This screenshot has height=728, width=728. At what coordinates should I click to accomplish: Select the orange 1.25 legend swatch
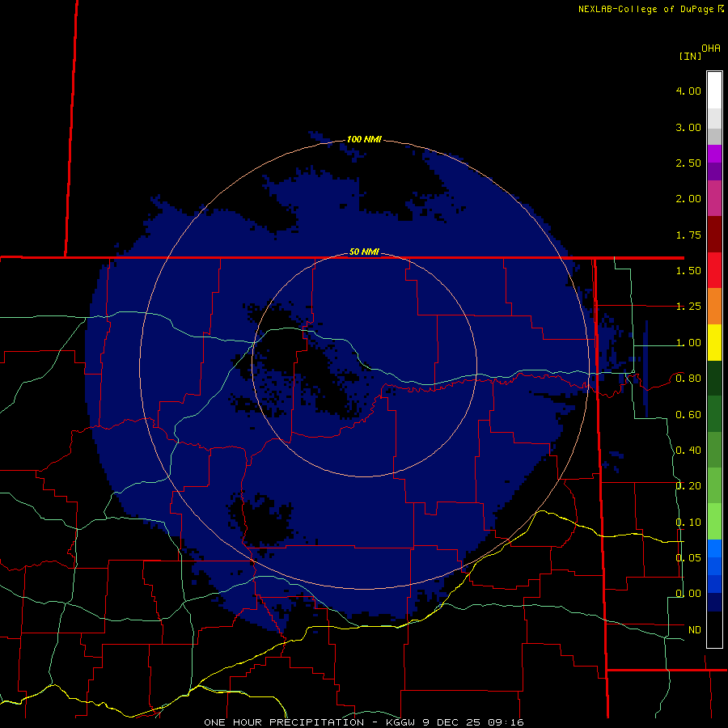tap(714, 307)
